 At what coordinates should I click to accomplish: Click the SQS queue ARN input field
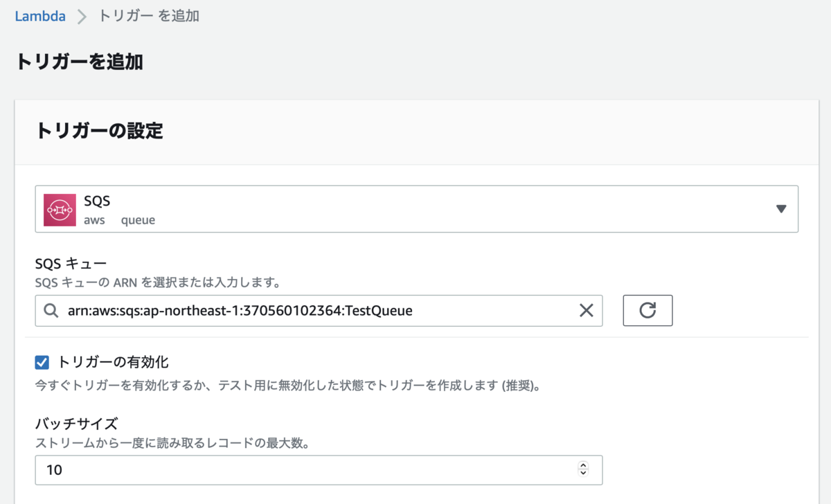pyautogui.click(x=319, y=311)
